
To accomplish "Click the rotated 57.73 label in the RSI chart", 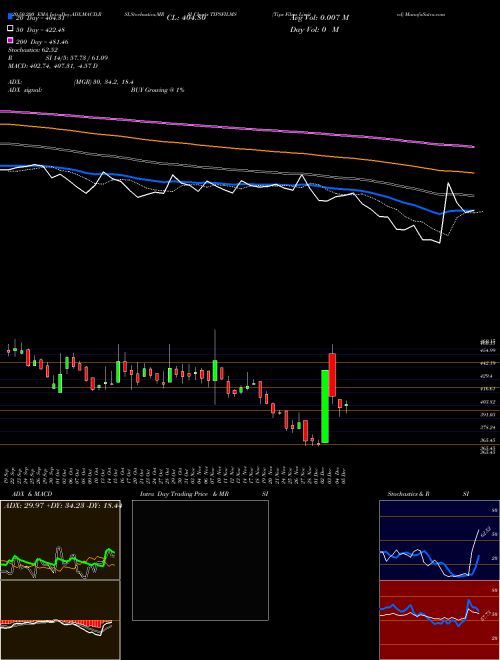I will 486,615.
